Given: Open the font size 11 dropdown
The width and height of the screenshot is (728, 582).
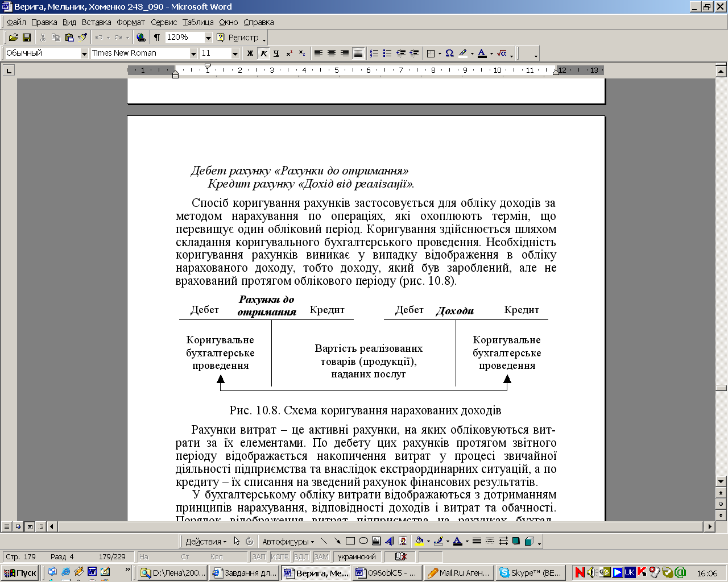Looking at the screenshot, I should [235, 53].
